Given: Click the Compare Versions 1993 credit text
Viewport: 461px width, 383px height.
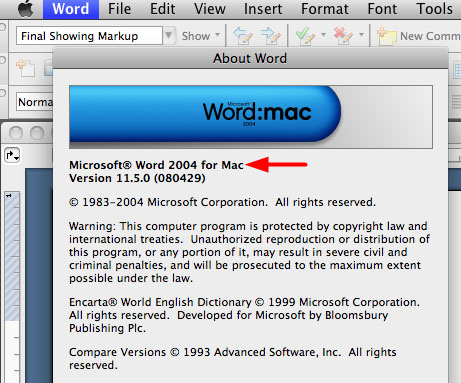Looking at the screenshot, I should click(233, 359).
